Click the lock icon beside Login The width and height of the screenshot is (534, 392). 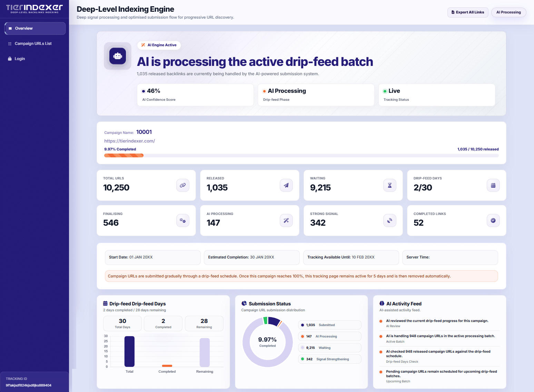(x=10, y=59)
